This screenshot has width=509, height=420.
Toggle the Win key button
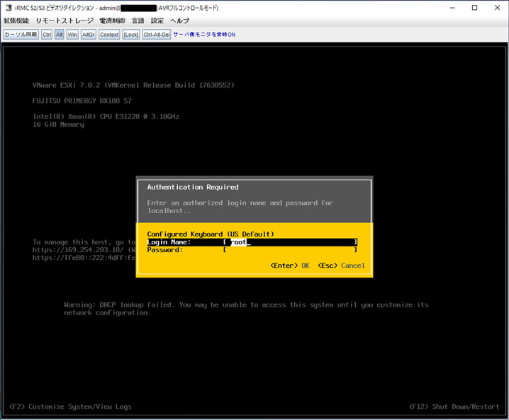[x=72, y=35]
